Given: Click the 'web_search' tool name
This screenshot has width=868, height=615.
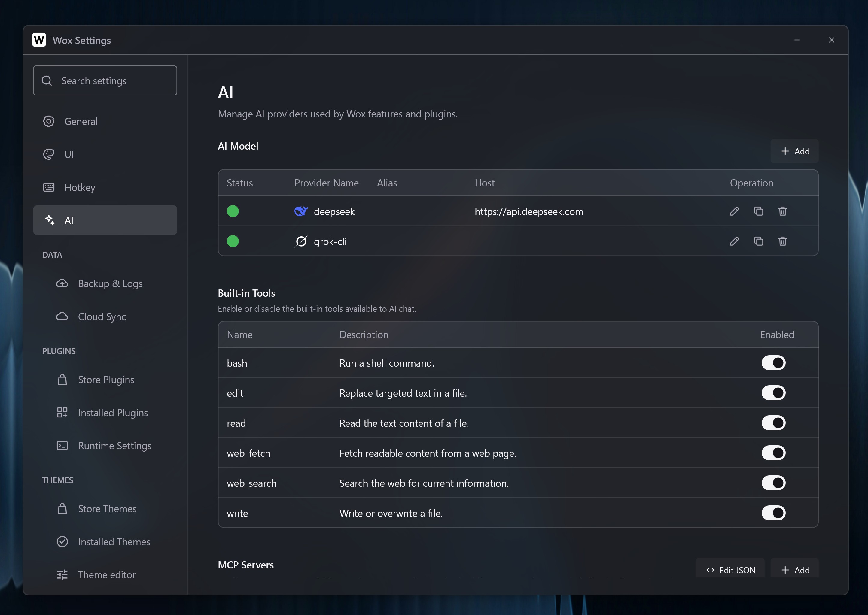Looking at the screenshot, I should coord(251,483).
